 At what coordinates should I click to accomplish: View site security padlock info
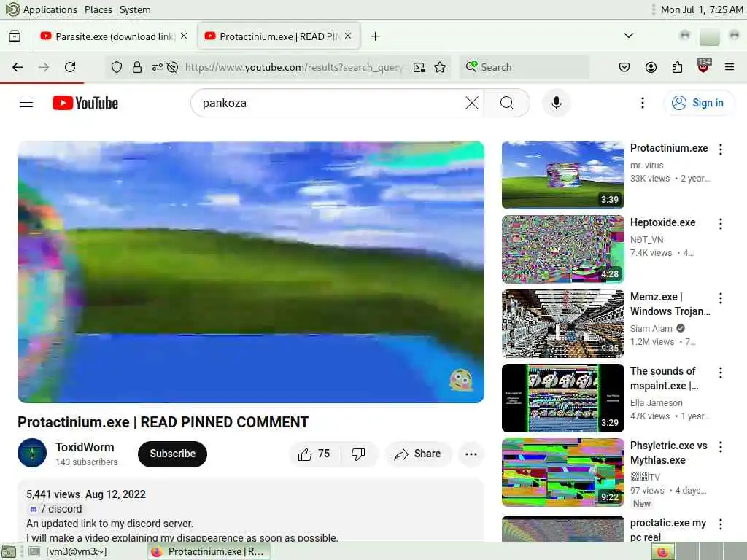[x=137, y=67]
